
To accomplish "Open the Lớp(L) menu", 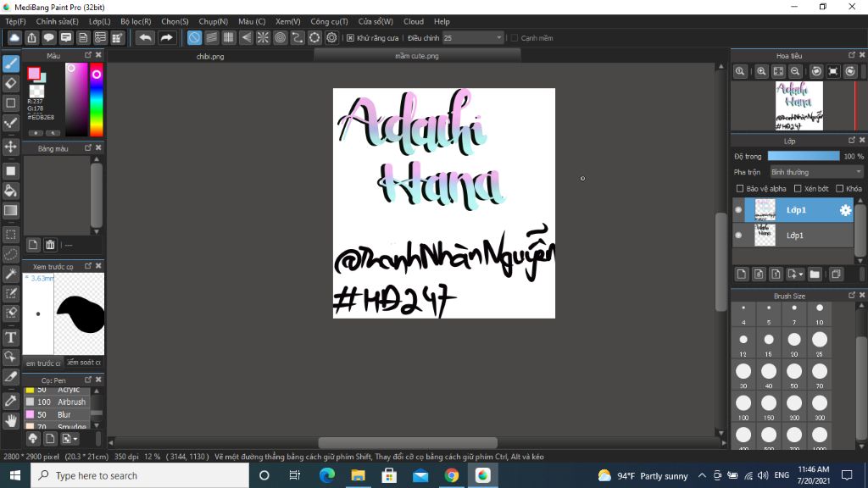I will click(100, 21).
